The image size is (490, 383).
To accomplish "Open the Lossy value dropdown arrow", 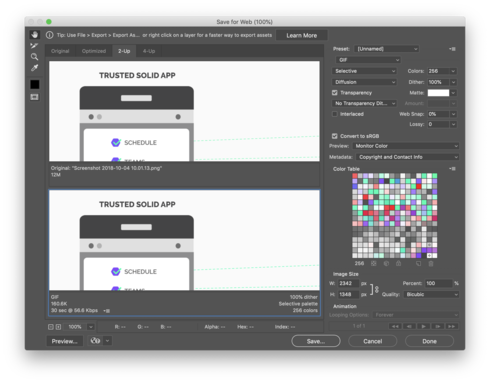I will click(453, 124).
